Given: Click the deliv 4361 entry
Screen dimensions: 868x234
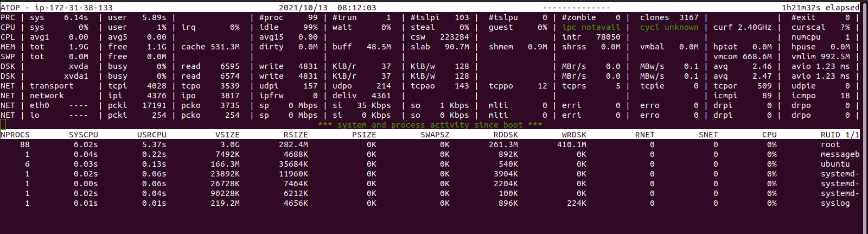Looking at the screenshot, I should pos(362,96).
